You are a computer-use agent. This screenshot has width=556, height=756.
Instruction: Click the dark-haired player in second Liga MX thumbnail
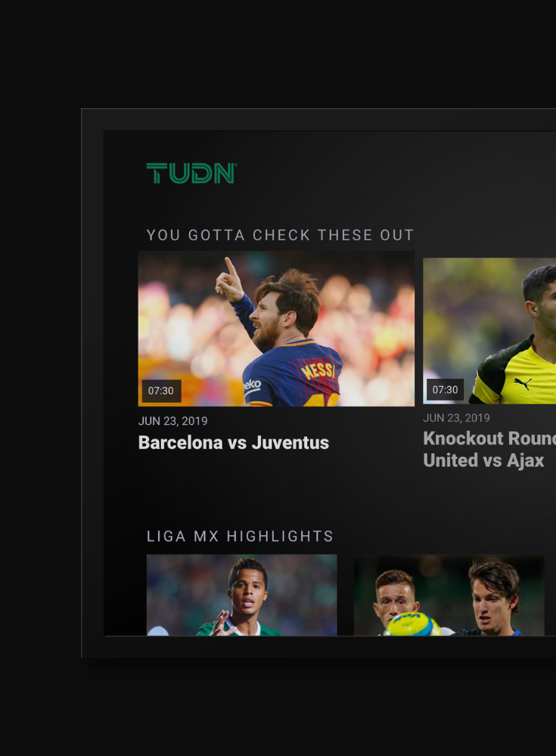[493, 598]
